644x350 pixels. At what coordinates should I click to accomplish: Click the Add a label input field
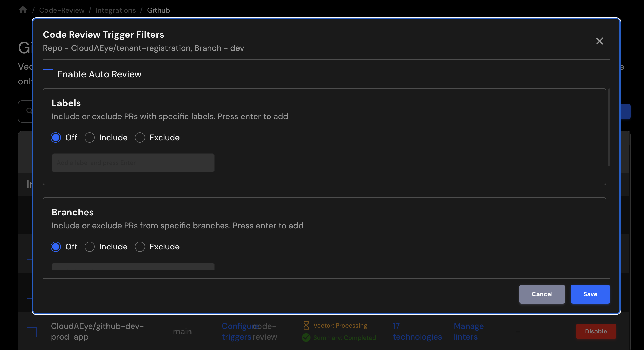pyautogui.click(x=133, y=162)
